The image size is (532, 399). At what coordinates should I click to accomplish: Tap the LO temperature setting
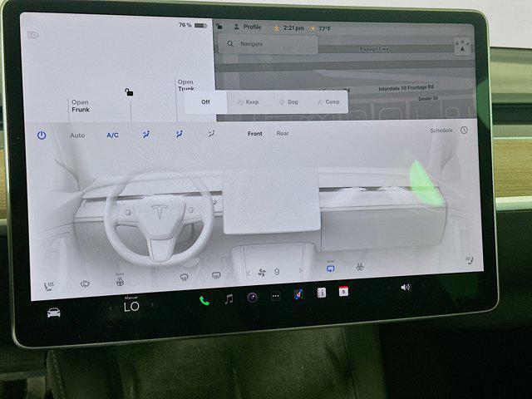(131, 307)
